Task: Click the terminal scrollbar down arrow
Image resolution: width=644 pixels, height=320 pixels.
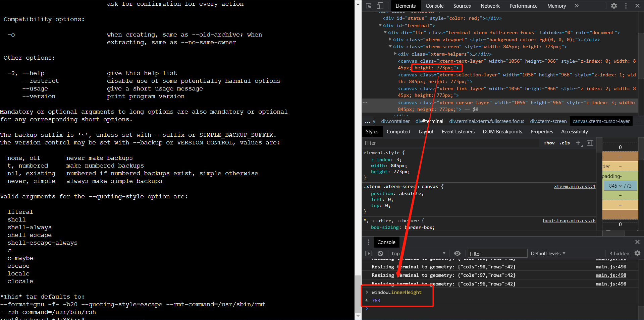Action: pos(358,316)
